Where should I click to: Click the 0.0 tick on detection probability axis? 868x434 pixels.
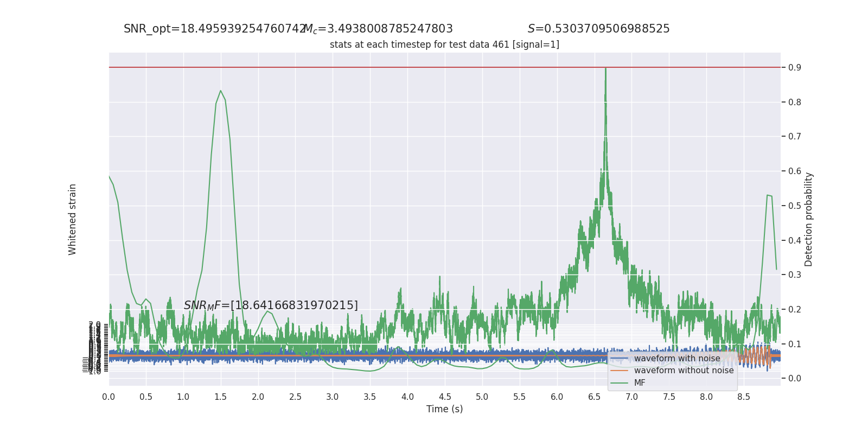(795, 378)
